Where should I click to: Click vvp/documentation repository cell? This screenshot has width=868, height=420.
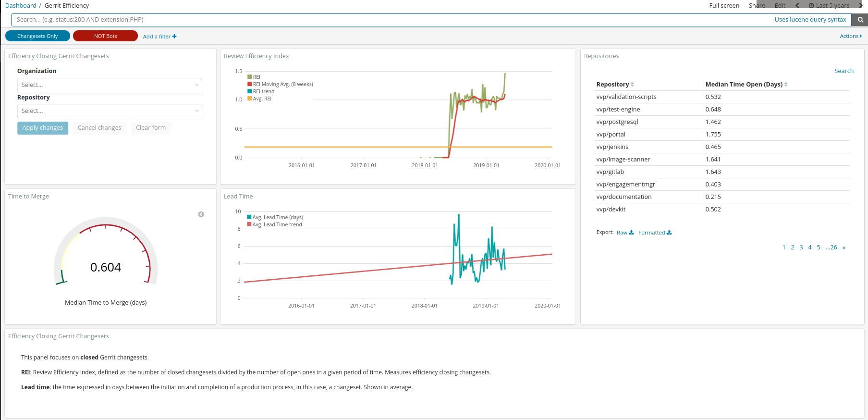coord(624,197)
